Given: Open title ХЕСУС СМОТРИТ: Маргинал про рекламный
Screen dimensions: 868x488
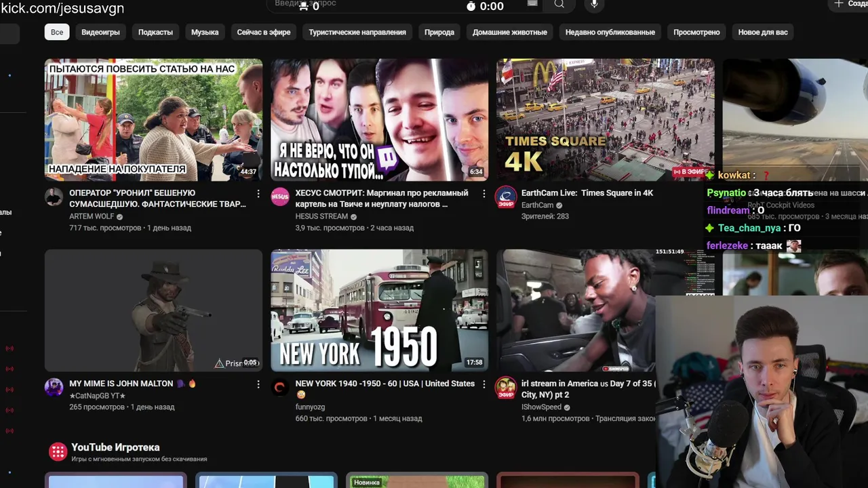Looking at the screenshot, I should (382, 199).
